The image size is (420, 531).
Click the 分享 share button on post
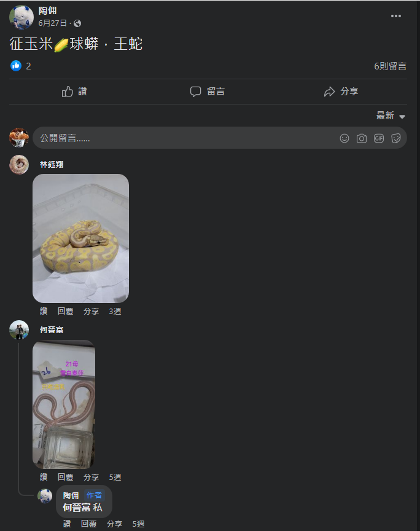click(x=341, y=92)
